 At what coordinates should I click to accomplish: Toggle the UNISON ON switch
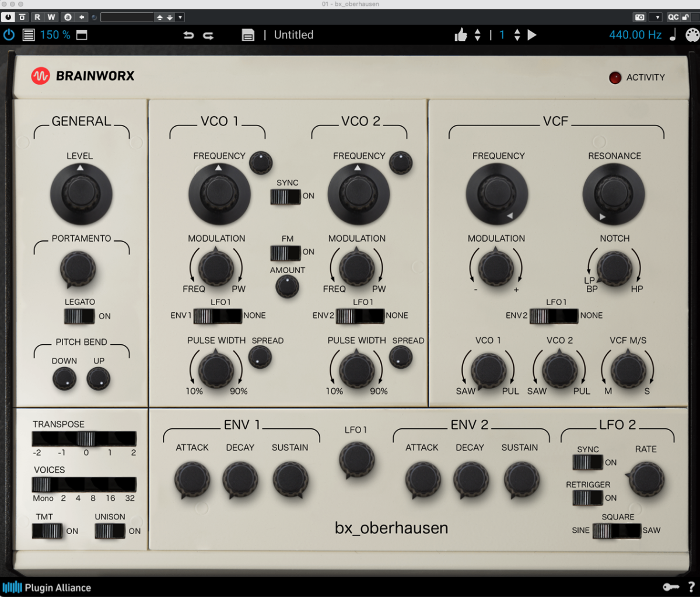tap(110, 531)
